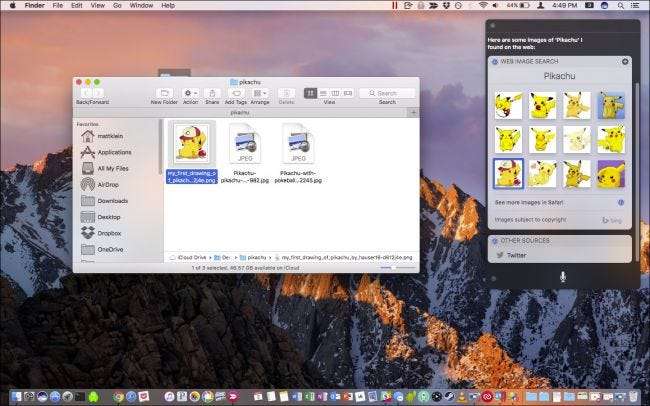Select the blue-background Pikachu in top row
The width and height of the screenshot is (650, 406).
[611, 105]
